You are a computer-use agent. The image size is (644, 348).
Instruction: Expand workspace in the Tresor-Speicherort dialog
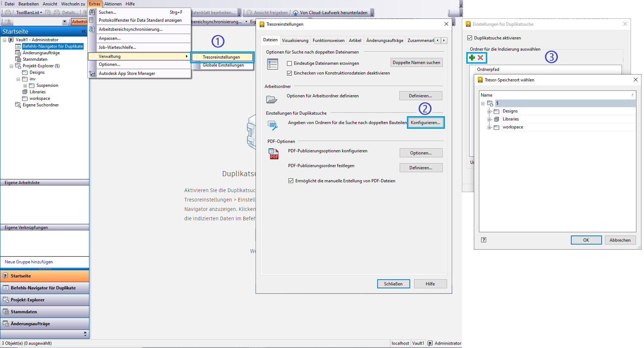(x=489, y=127)
